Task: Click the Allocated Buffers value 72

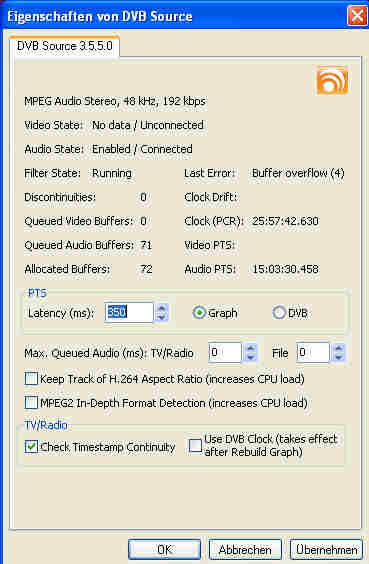Action: tap(146, 269)
